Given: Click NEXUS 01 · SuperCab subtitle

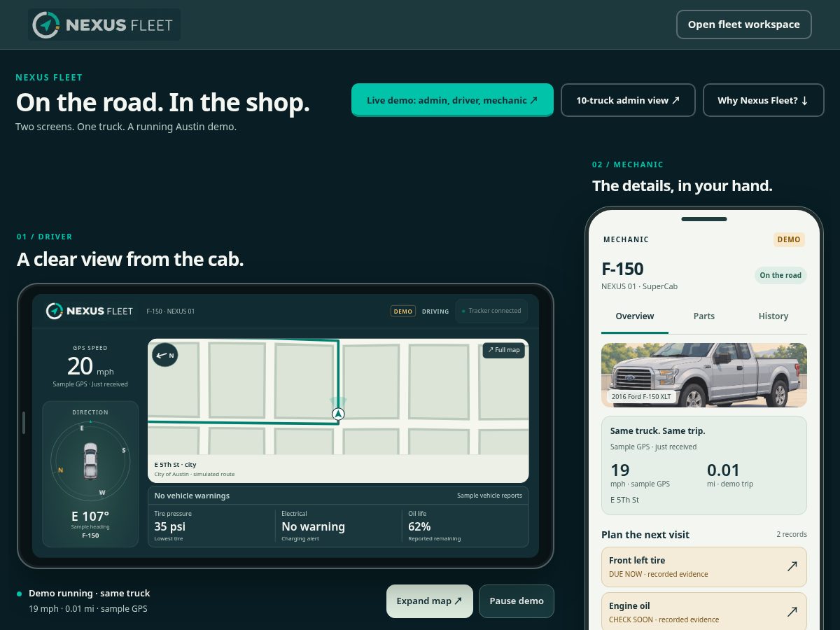Looking at the screenshot, I should click(x=639, y=286).
